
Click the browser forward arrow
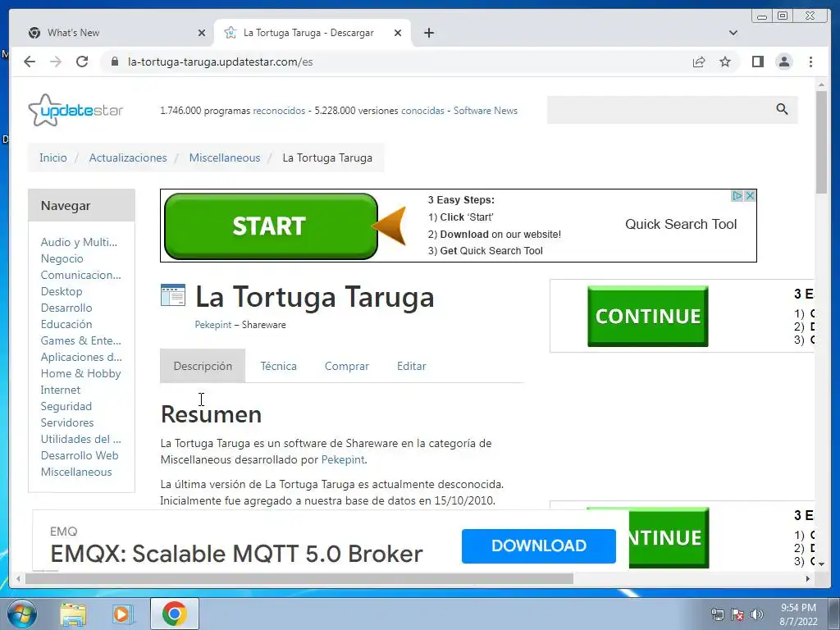[56, 62]
